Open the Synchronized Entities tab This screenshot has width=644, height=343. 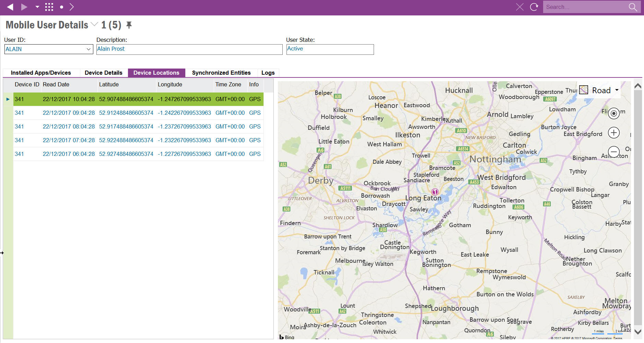pyautogui.click(x=221, y=73)
